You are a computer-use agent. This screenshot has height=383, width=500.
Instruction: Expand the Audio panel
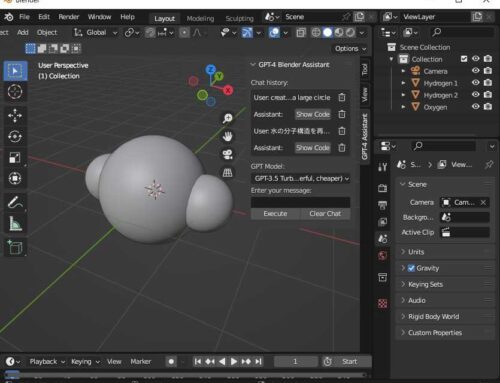point(445,300)
